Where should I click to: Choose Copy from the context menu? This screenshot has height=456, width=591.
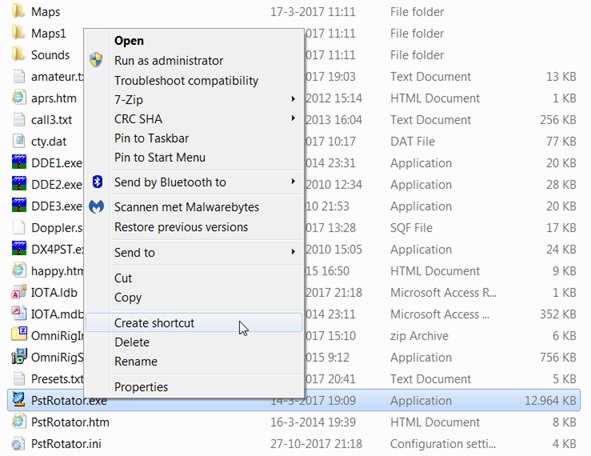pyautogui.click(x=128, y=298)
